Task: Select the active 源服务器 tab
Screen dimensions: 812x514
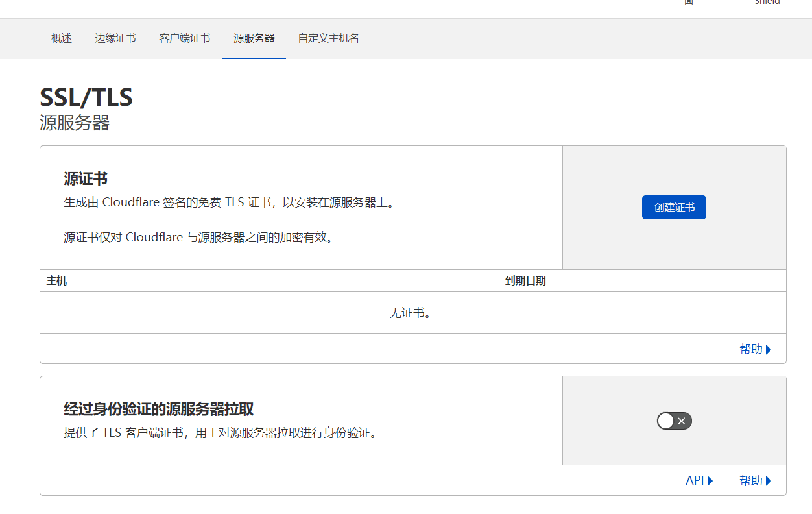Action: tap(254, 38)
